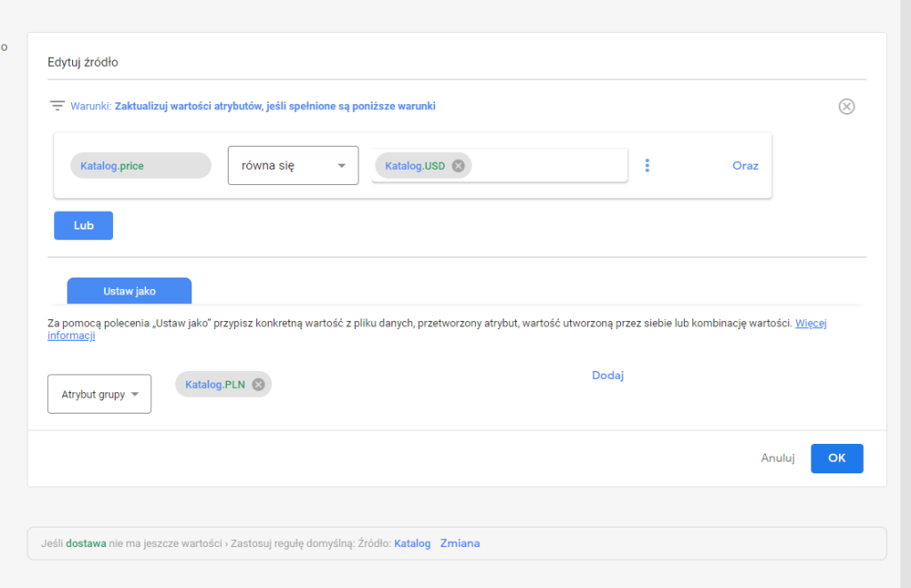Cancel editing with Anuluj

pyautogui.click(x=777, y=458)
